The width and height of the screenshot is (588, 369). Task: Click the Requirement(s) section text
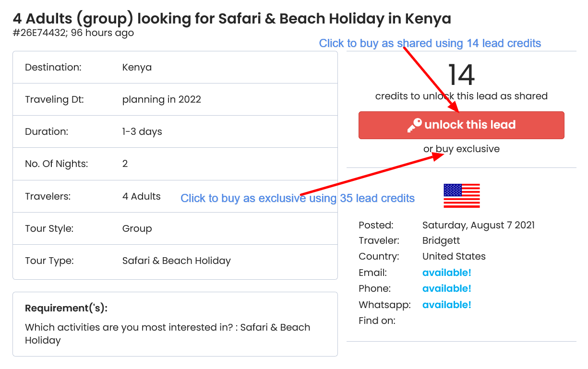[167, 333]
